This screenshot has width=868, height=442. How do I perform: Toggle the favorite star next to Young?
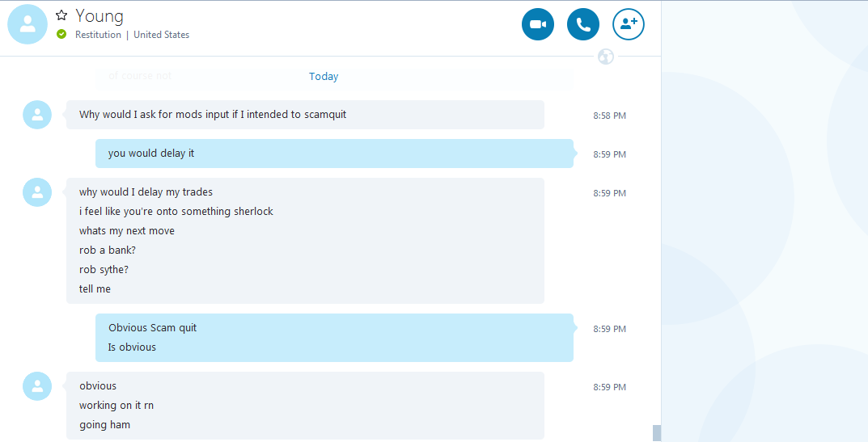(61, 15)
